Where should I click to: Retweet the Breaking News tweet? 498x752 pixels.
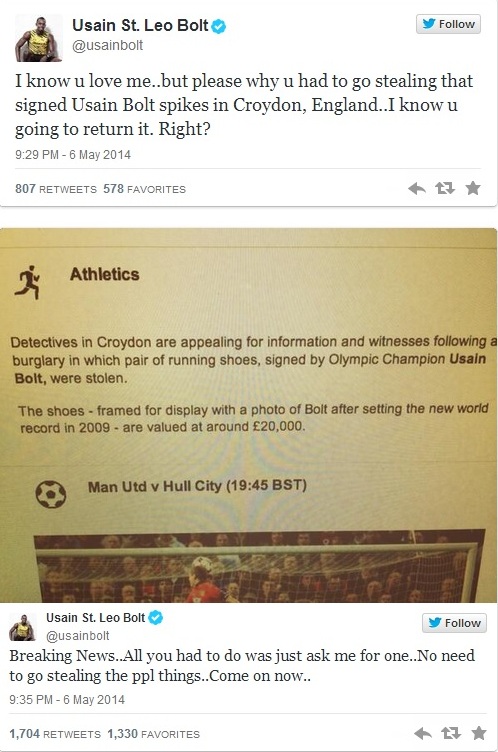pos(451,733)
